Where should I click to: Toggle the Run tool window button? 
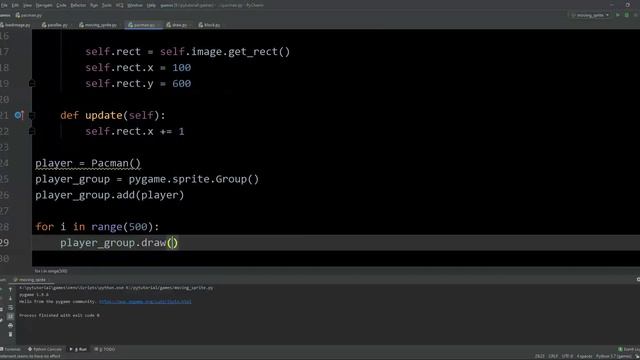pos(78,349)
